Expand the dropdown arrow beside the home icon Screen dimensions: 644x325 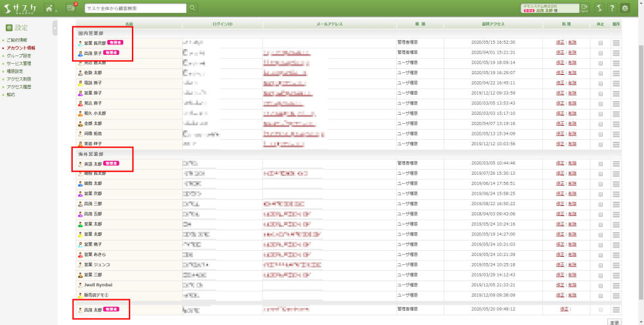(x=58, y=9)
